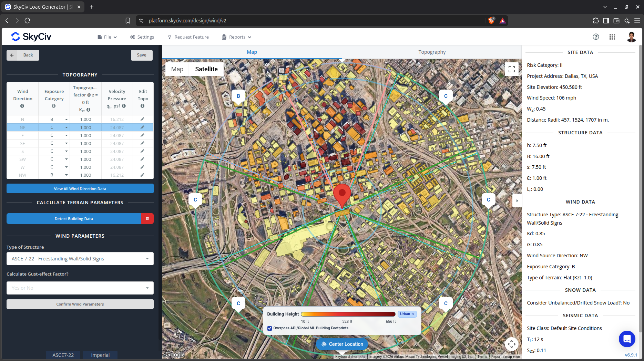The height and width of the screenshot is (361, 644).
Task: Click the pencil edit icon for SE row
Action: click(142, 143)
